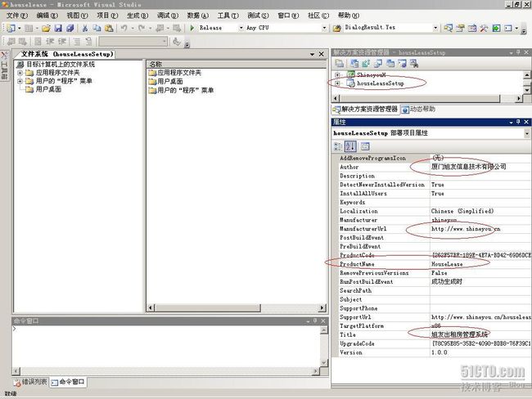
Task: Open the Release configuration dropdown
Action: click(x=241, y=28)
